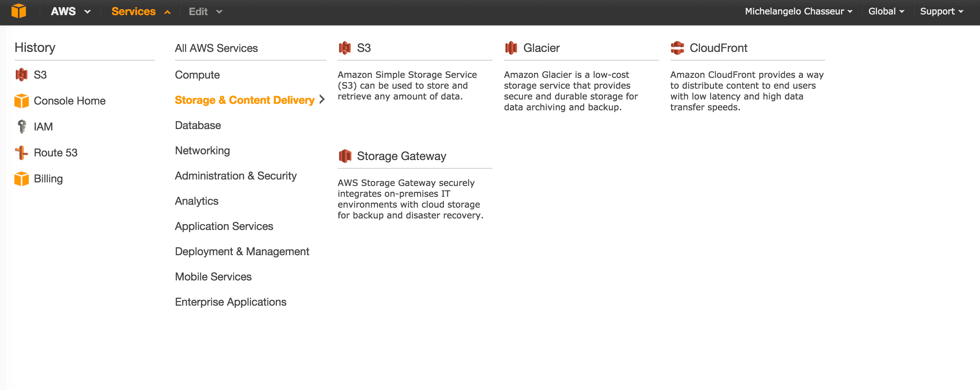Click the Billing cube icon

pyautogui.click(x=21, y=179)
